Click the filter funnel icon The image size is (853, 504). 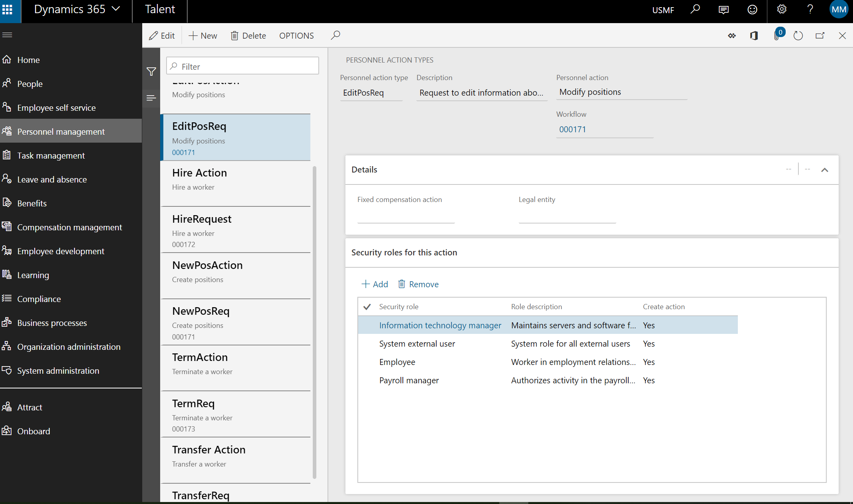[151, 72]
